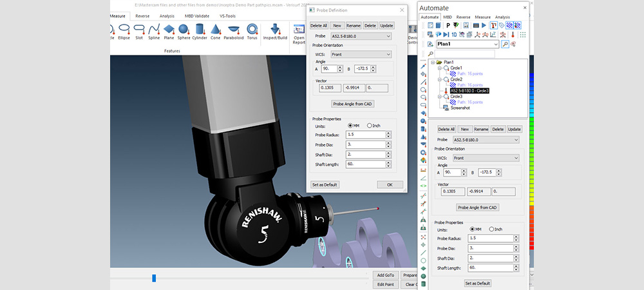The width and height of the screenshot is (644, 290).
Task: Collapse the Circle3 tree node
Action: point(439,97)
